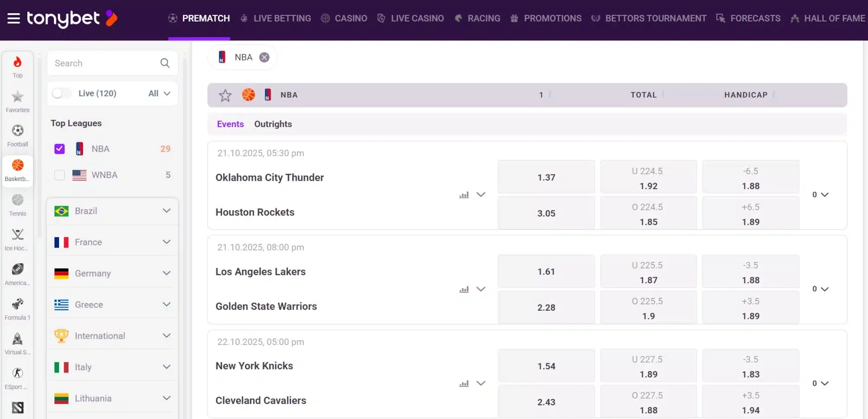
Task: Bet on Oklahoma City Thunder at 1.37
Action: click(x=546, y=177)
